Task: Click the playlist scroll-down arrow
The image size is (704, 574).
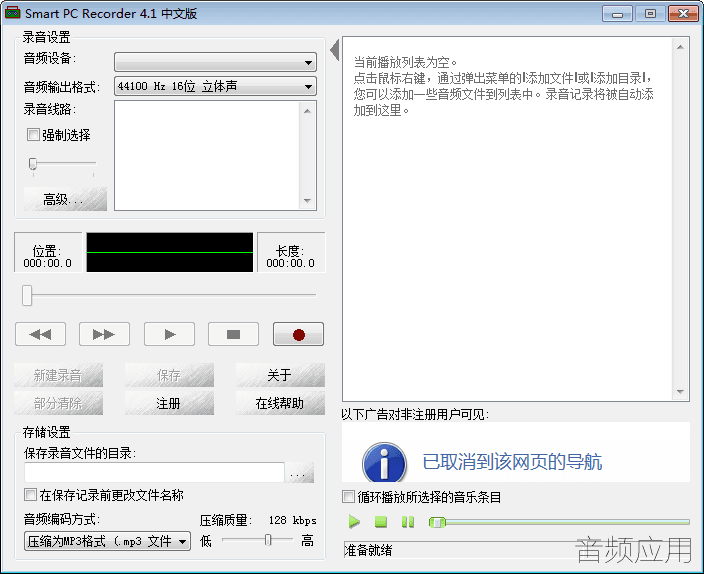Action: (680, 392)
